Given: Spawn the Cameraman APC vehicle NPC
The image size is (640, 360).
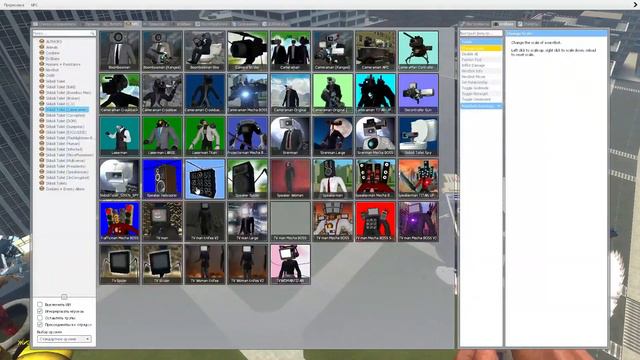Looking at the screenshot, I should [x=376, y=51].
